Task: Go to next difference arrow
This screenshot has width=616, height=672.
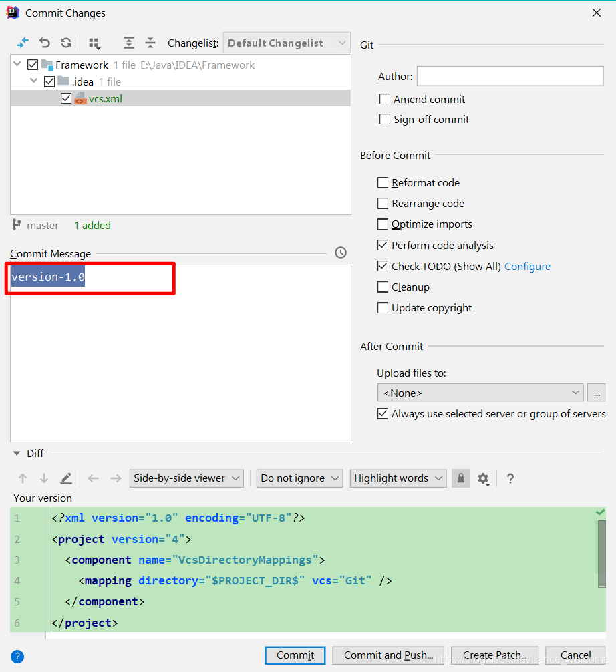Action: (x=43, y=478)
